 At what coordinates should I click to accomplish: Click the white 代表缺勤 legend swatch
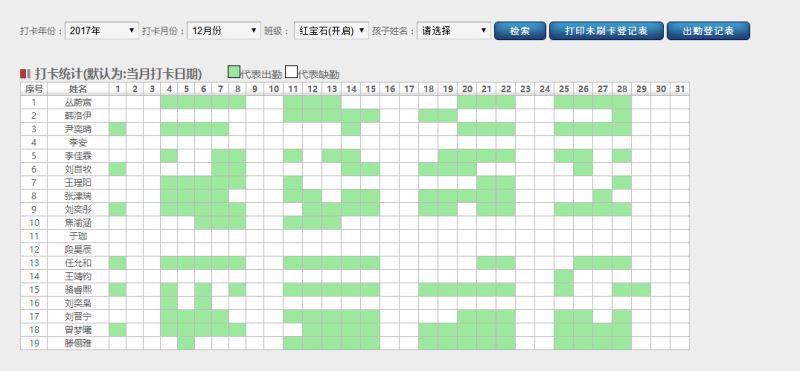tap(291, 72)
